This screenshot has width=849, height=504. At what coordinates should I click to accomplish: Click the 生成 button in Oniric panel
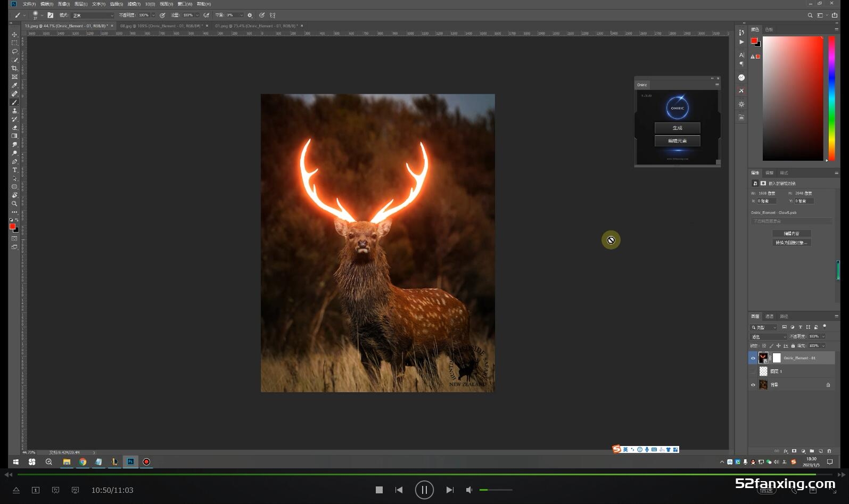coord(677,128)
